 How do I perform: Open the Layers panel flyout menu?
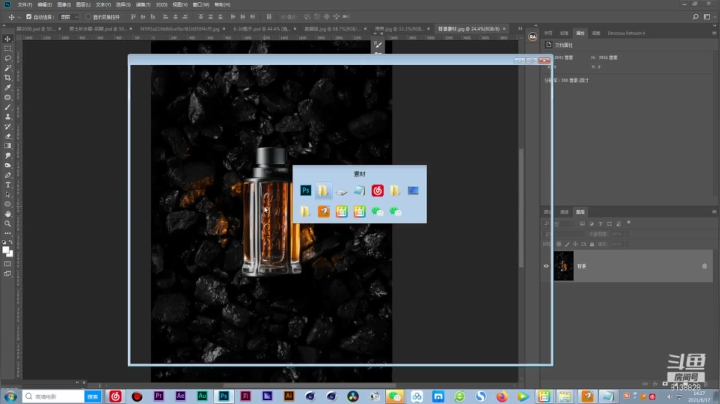click(714, 212)
